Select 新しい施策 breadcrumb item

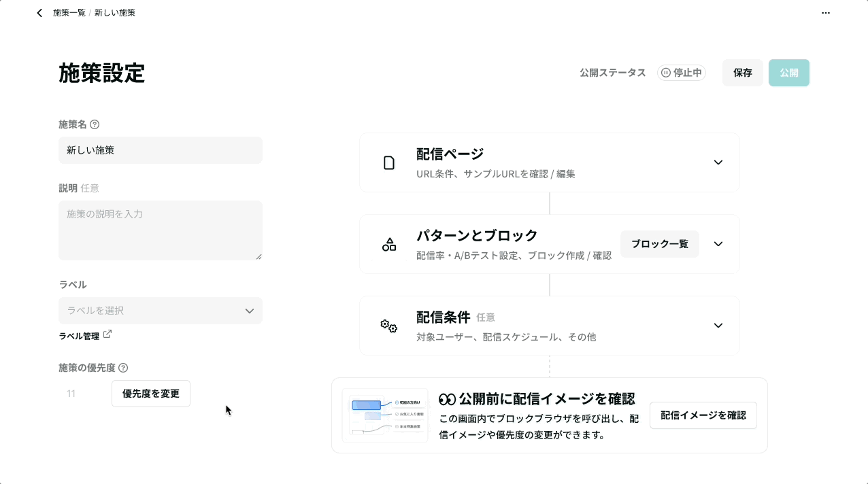point(115,13)
